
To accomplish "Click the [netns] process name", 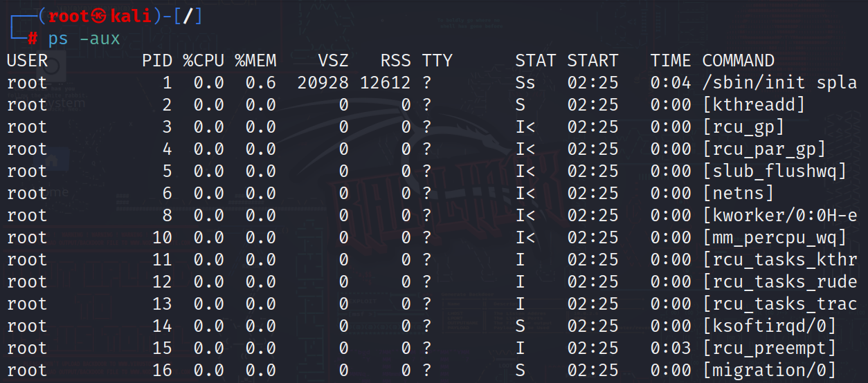I will (738, 194).
